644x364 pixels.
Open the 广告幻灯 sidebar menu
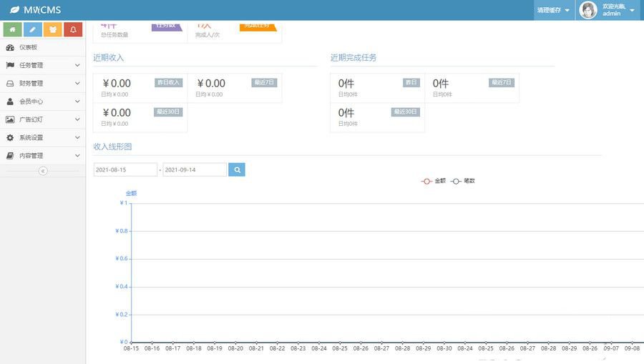tap(43, 119)
